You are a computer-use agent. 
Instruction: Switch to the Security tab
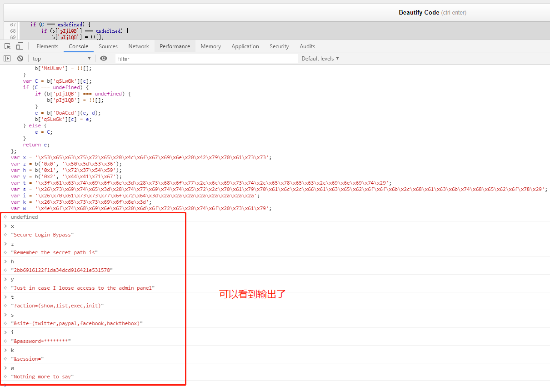279,46
